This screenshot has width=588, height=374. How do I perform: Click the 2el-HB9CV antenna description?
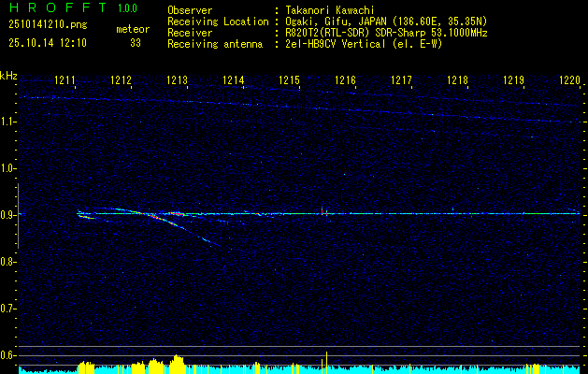(x=364, y=44)
